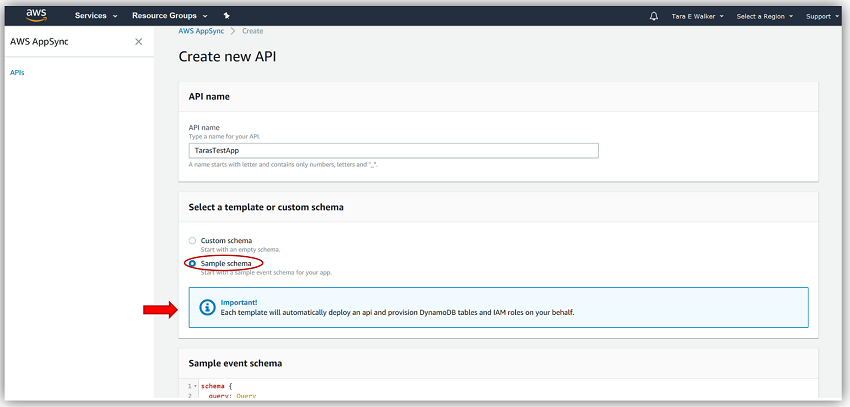
Task: Click the pin shortcut icon in top bar
Action: tap(227, 16)
